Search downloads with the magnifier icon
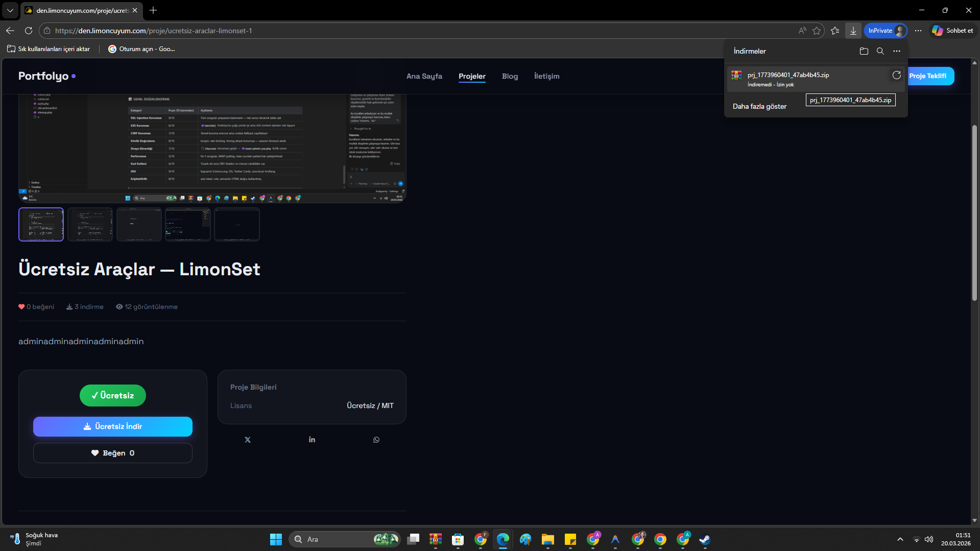The image size is (980, 551). coord(880,51)
